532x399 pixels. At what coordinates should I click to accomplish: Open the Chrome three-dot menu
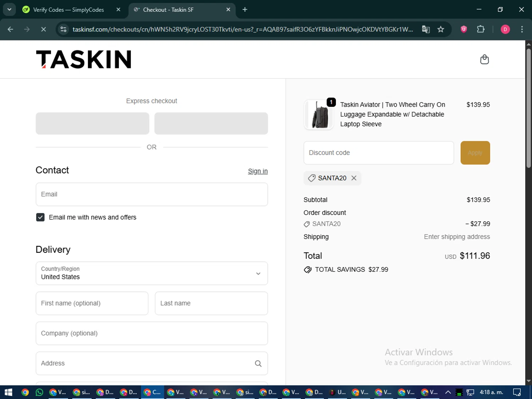tap(522, 29)
